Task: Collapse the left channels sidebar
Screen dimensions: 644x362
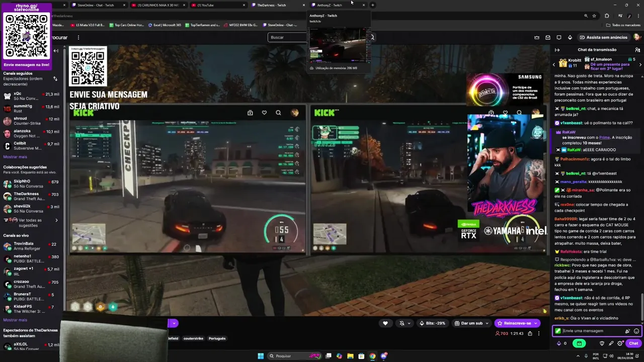Action: click(56, 50)
